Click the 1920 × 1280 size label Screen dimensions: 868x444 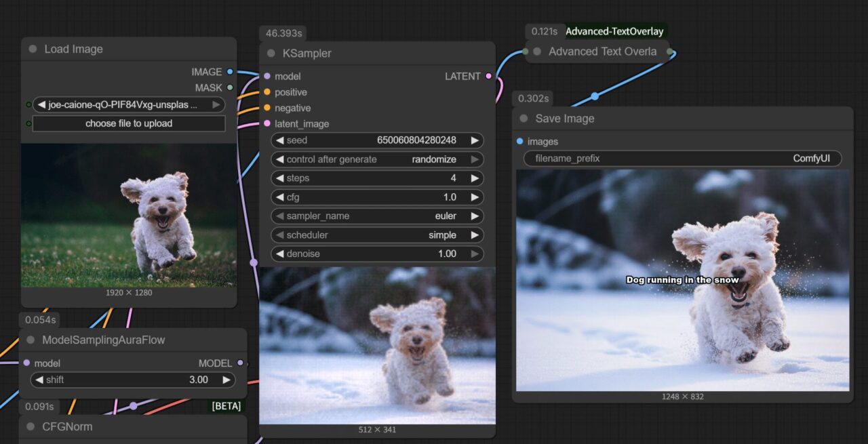[129, 293]
